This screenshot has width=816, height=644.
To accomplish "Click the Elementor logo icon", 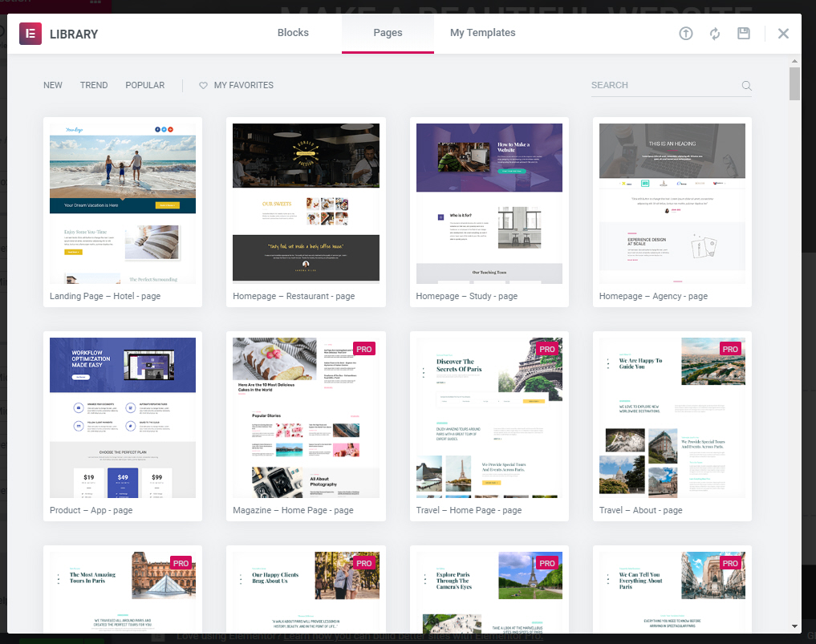I will point(30,34).
